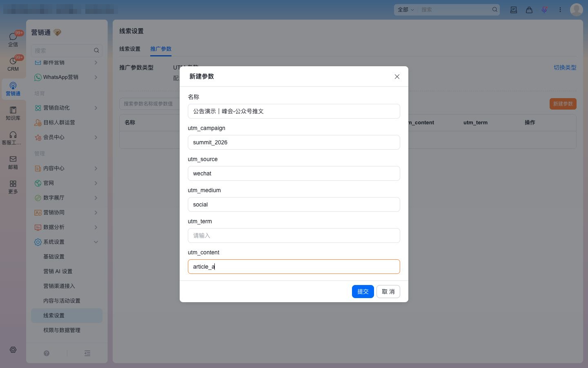Viewport: 588px width, 368px height.
Task: Open the 邮箱 mail icon
Action: point(13,162)
